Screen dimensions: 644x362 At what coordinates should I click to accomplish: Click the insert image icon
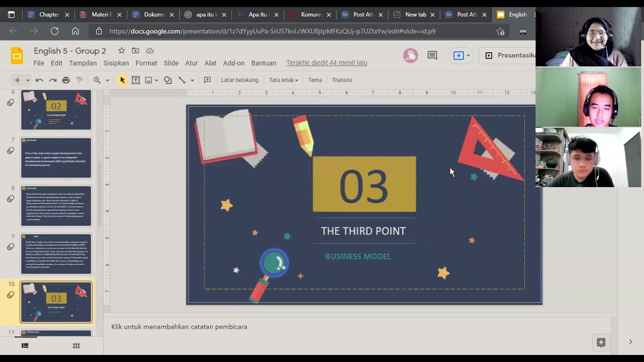point(148,80)
